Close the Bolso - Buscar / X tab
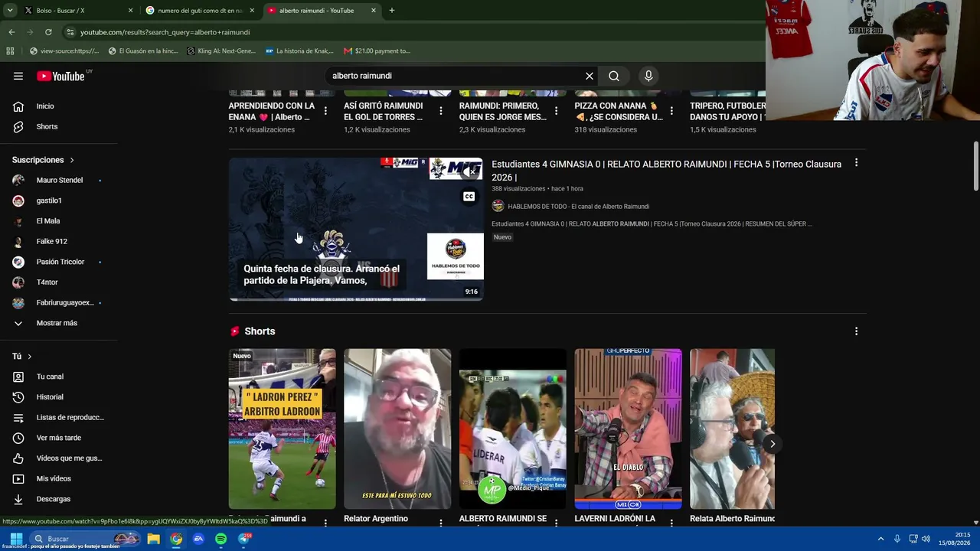980x551 pixels. (x=130, y=11)
